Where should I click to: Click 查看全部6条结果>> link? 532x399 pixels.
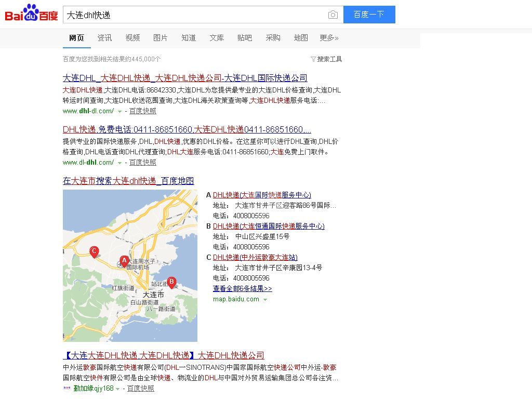pyautogui.click(x=242, y=289)
